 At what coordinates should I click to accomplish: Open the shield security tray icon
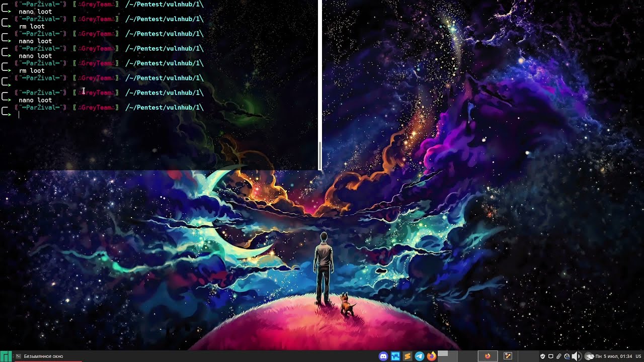543,356
